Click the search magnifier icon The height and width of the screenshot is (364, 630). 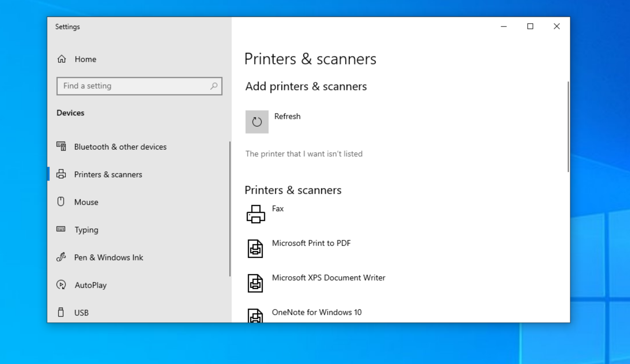tap(214, 86)
